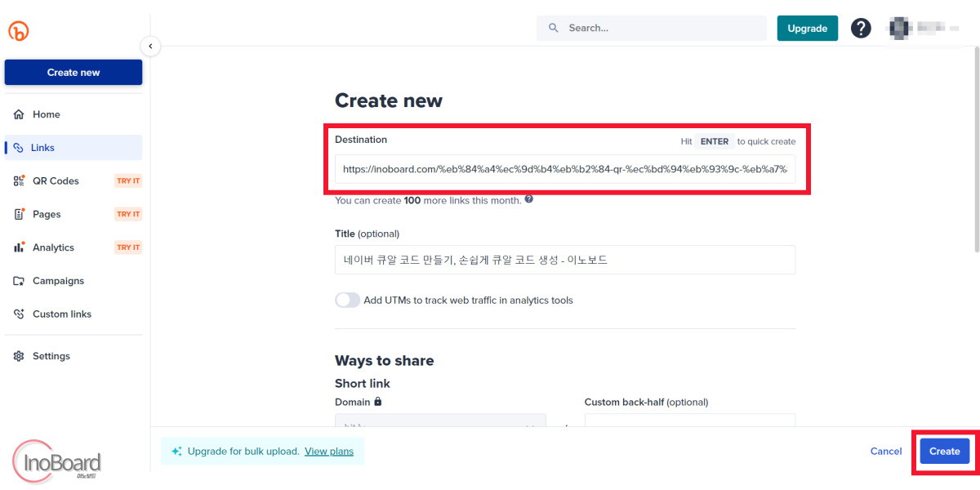The height and width of the screenshot is (490, 980).
Task: Click the bulk upload sparkle icon
Action: pos(176,451)
